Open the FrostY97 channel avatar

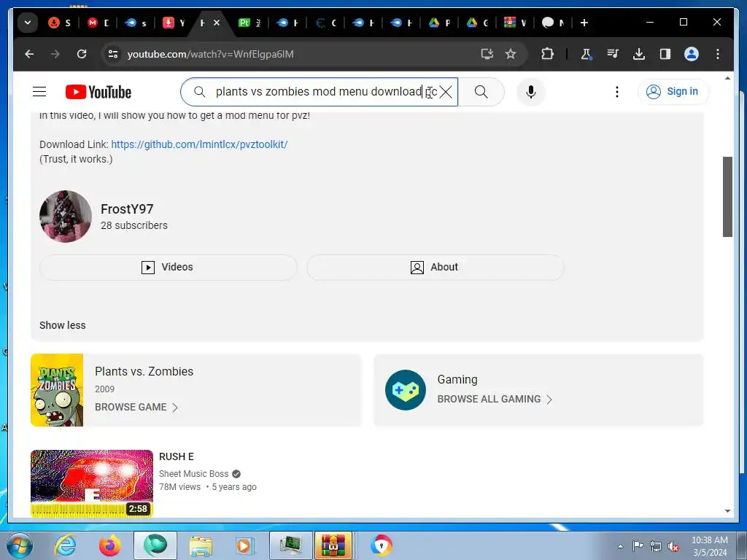(65, 216)
